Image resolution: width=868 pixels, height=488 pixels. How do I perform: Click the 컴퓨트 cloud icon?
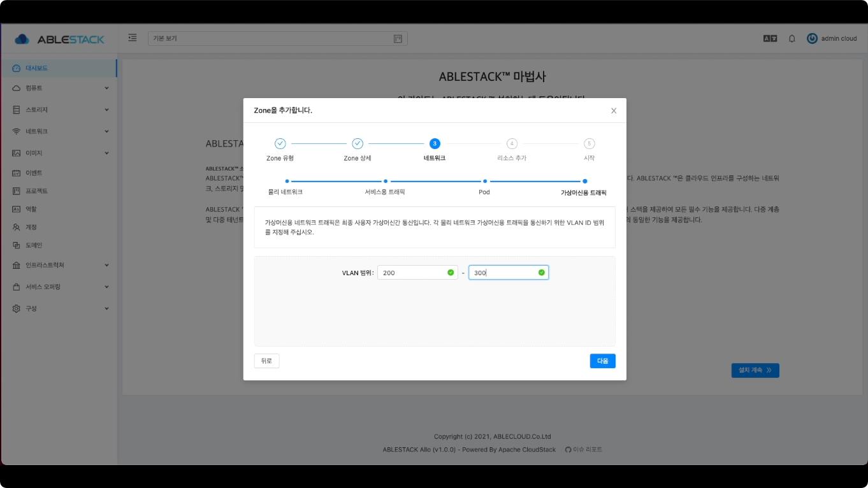(17, 88)
